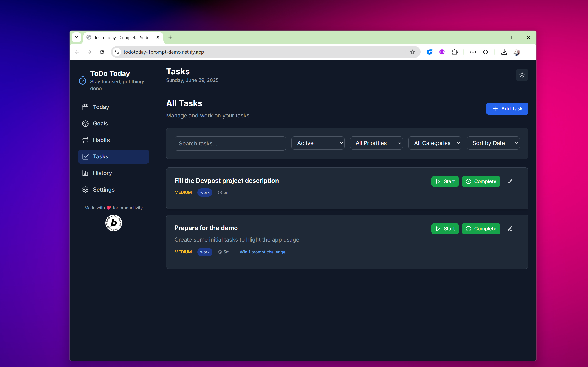Mark Devpost description task Complete

(x=481, y=181)
